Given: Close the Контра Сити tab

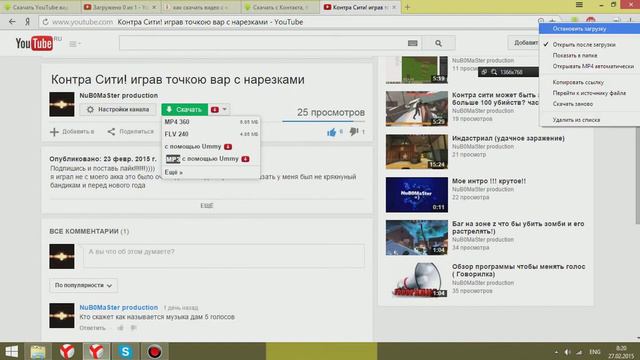Looking at the screenshot, I should [394, 7].
